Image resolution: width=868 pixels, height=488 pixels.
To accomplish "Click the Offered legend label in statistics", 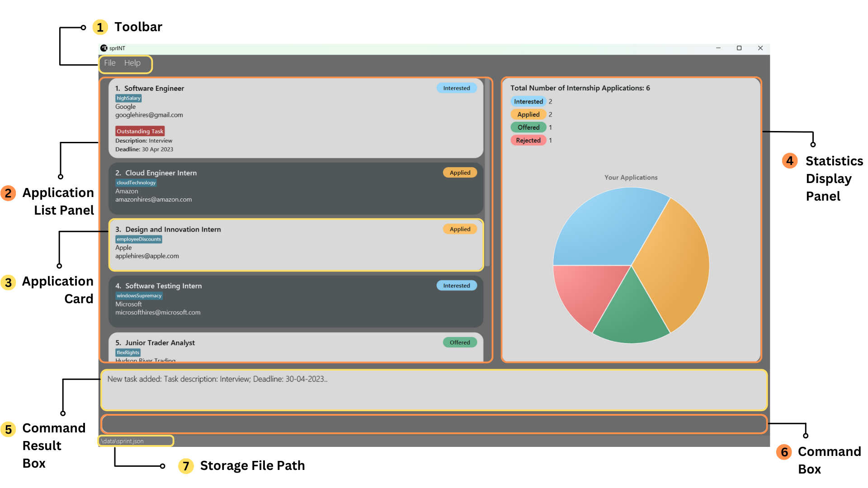I will 528,127.
